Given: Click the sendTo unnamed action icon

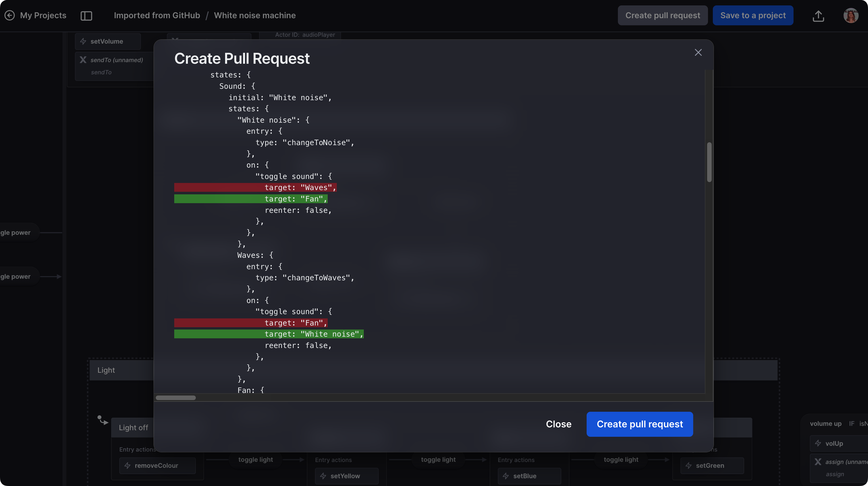Looking at the screenshot, I should (x=84, y=60).
